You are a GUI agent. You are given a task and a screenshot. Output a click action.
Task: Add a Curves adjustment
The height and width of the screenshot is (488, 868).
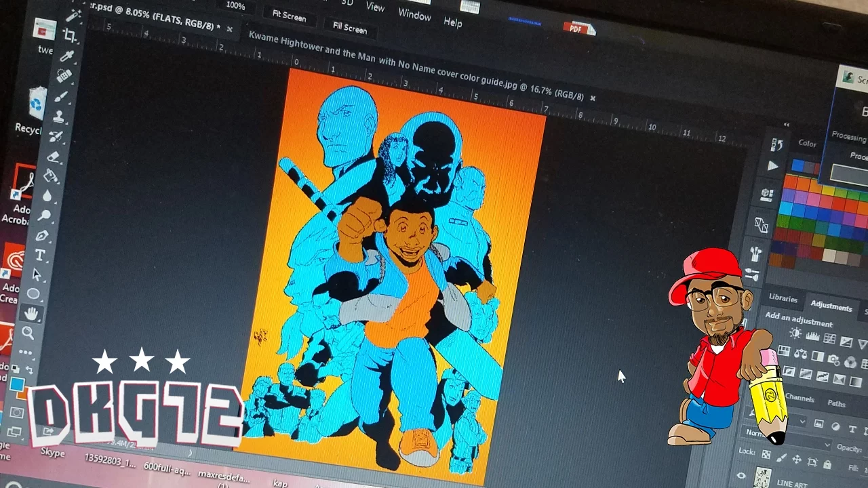[x=829, y=339]
